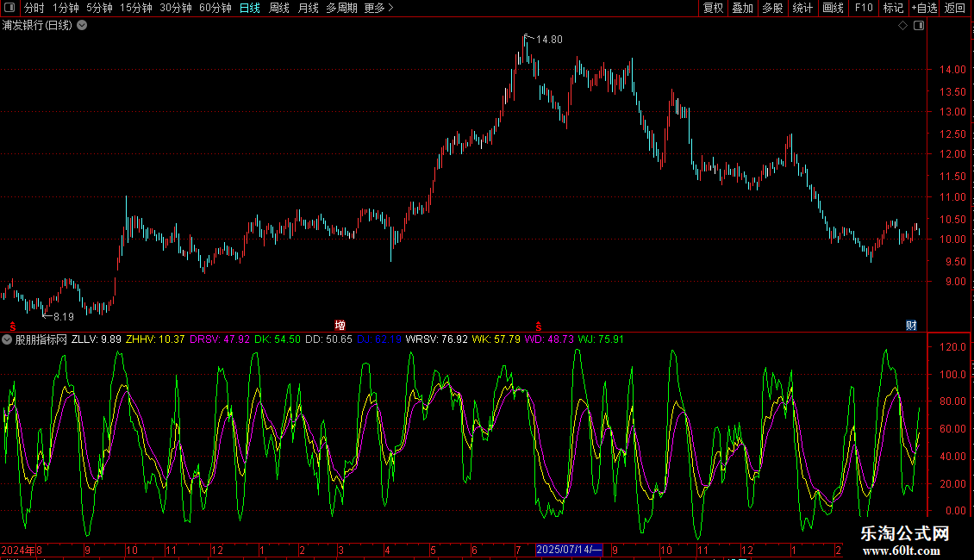The height and width of the screenshot is (560, 974).
Task: Click the WRSV: 76.92 indicator value
Action: coord(437,339)
